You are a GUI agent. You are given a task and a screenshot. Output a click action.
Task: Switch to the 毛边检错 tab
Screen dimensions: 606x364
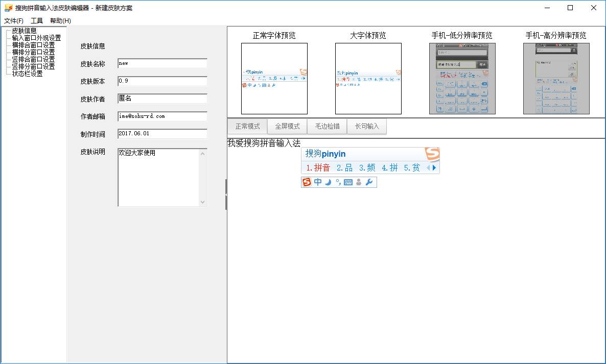click(x=328, y=126)
